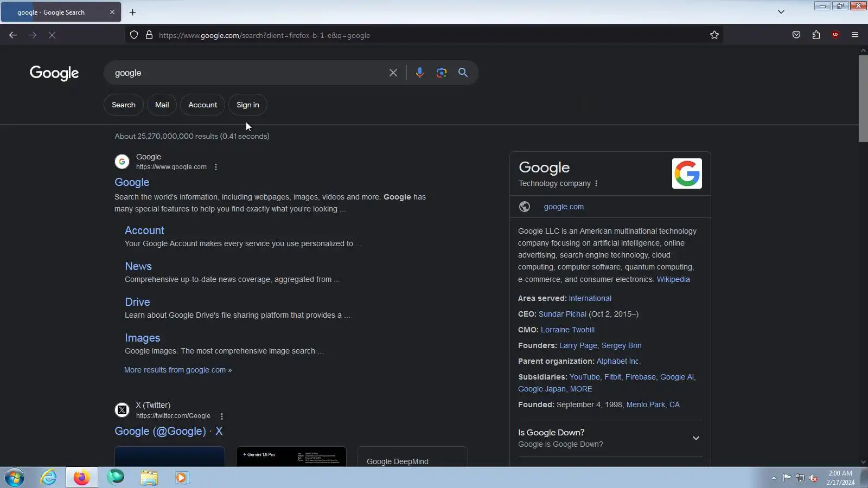Stop page loading with the X button
Image resolution: width=868 pixels, height=488 pixels.
coord(52,35)
